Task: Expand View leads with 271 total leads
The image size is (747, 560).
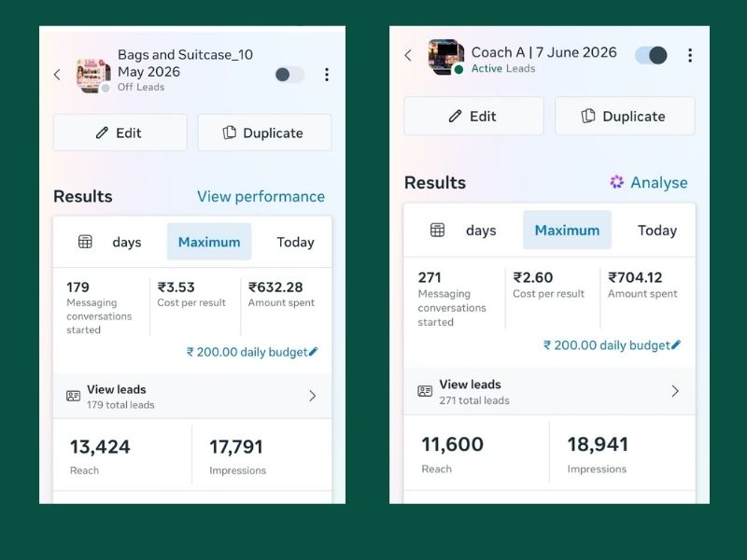Action: [549, 391]
